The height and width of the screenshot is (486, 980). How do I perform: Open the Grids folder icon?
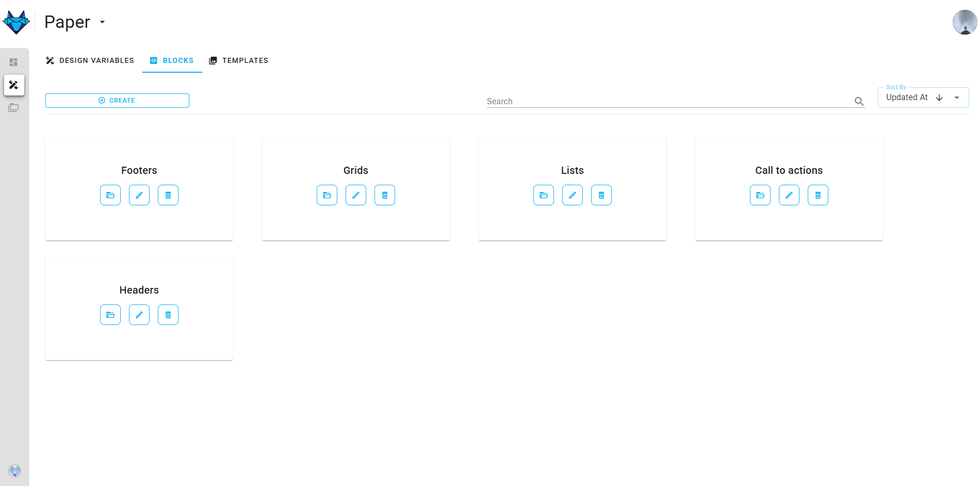tap(327, 195)
